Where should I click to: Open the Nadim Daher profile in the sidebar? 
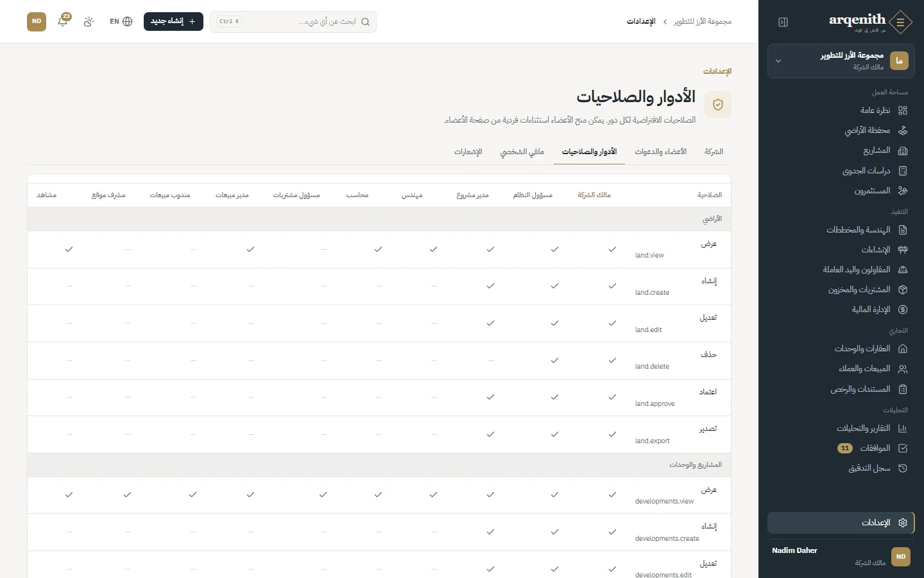[841, 556]
